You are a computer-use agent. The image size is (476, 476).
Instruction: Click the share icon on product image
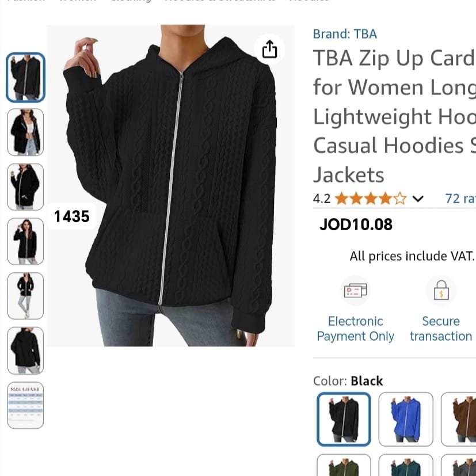269,49
